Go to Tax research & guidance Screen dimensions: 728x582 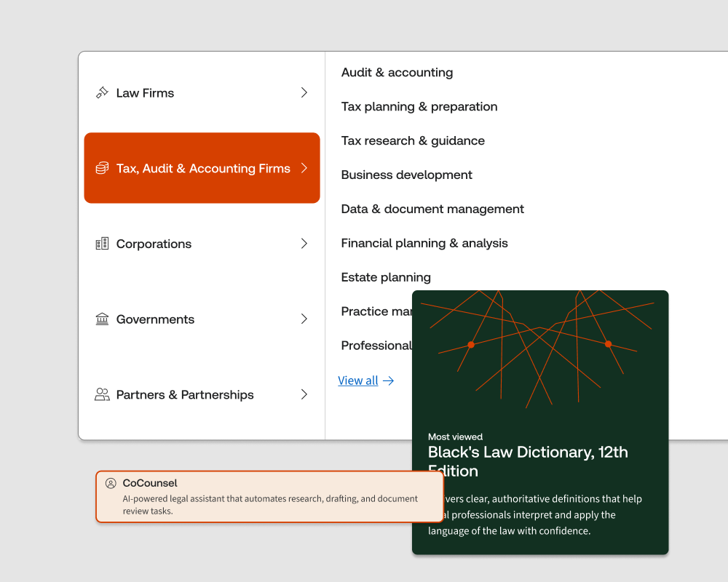413,140
